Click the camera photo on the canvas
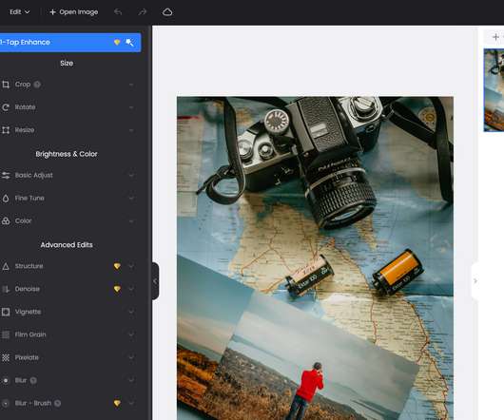Image resolution: width=504 pixels, height=420 pixels. coord(315,258)
